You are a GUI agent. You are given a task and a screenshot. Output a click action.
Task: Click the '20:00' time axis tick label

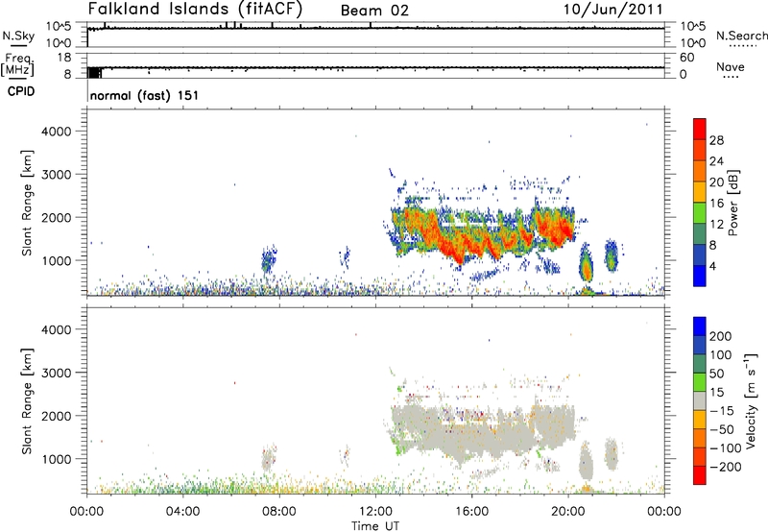(x=567, y=512)
